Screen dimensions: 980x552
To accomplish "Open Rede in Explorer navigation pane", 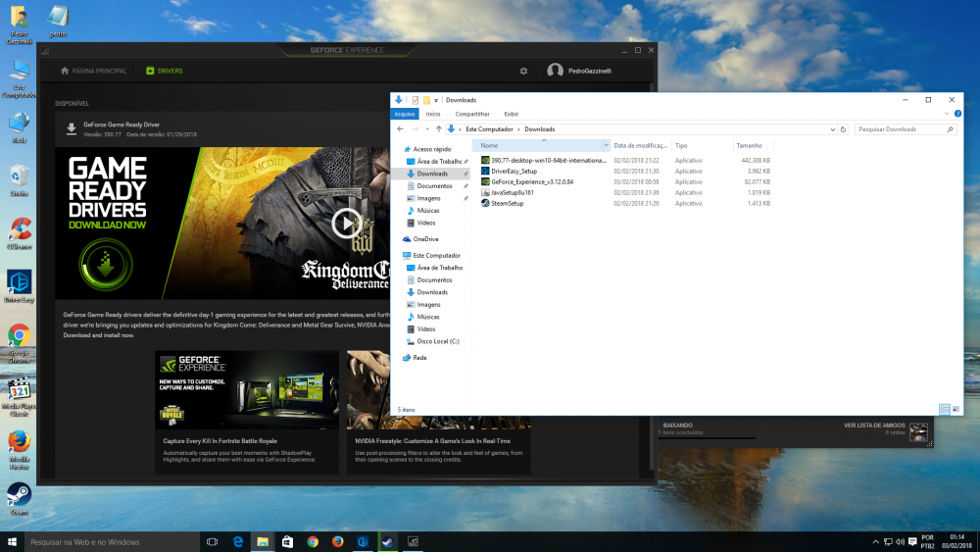I will point(415,358).
